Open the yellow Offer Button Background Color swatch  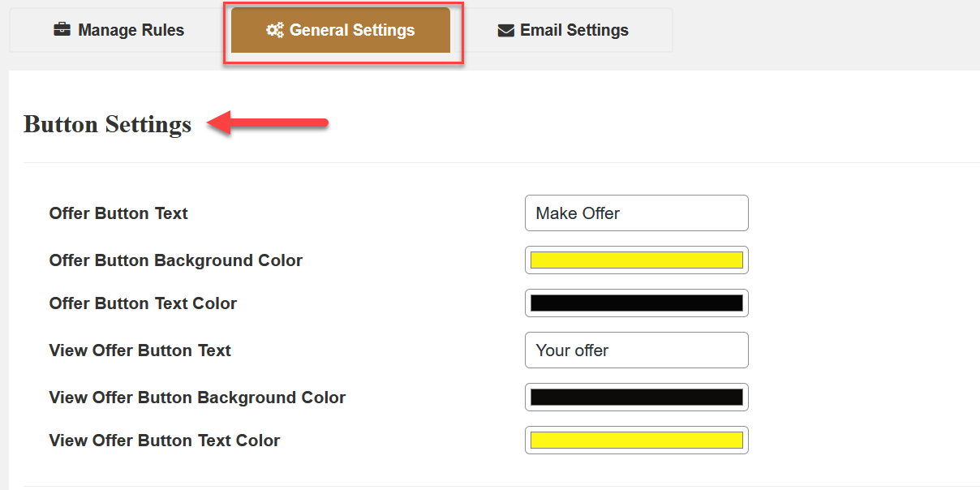click(x=636, y=260)
